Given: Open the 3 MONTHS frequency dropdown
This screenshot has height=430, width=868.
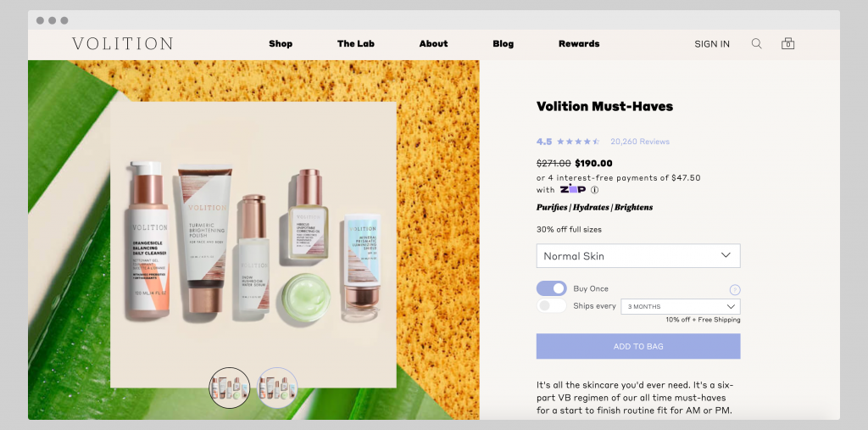Looking at the screenshot, I should pos(681,306).
